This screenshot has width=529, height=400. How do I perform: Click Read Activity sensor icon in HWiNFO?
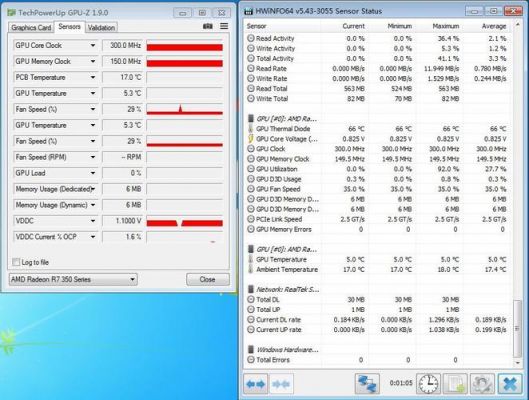(x=251, y=38)
